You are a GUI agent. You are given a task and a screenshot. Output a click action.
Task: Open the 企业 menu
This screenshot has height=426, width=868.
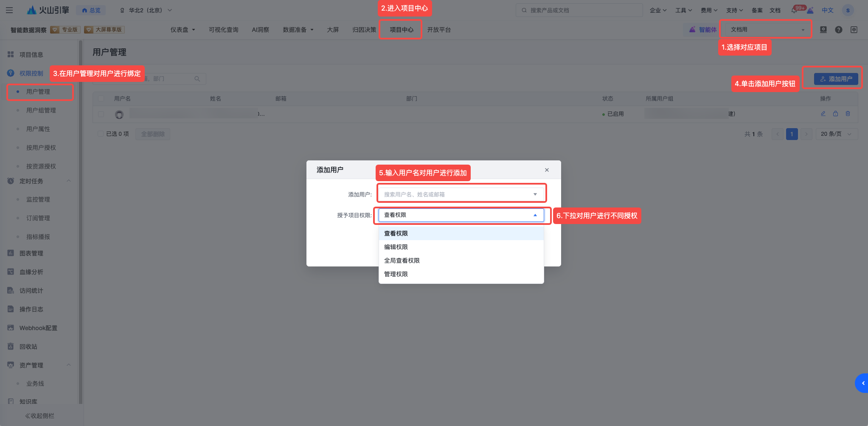[x=658, y=10]
